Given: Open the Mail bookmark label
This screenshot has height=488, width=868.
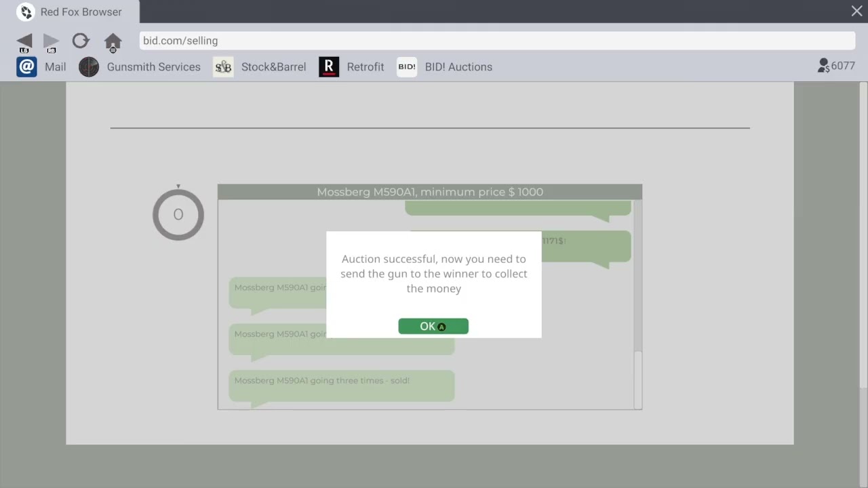Looking at the screenshot, I should point(56,66).
